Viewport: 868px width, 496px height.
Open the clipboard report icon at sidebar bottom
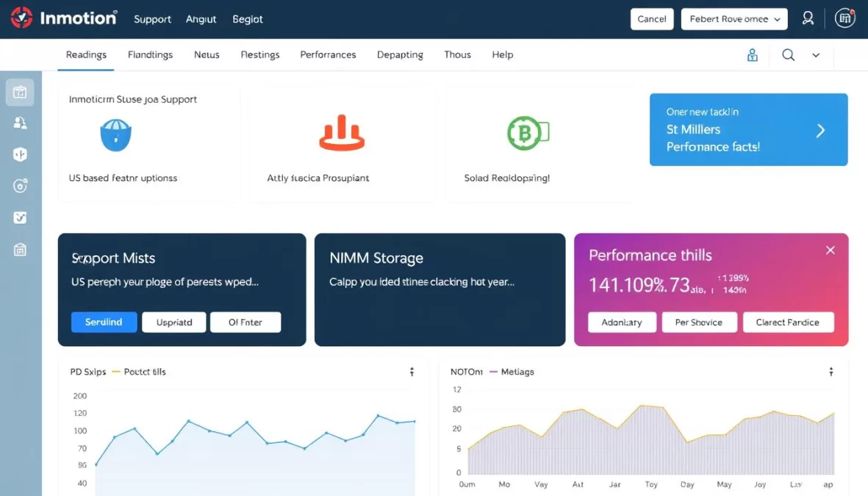point(21,249)
